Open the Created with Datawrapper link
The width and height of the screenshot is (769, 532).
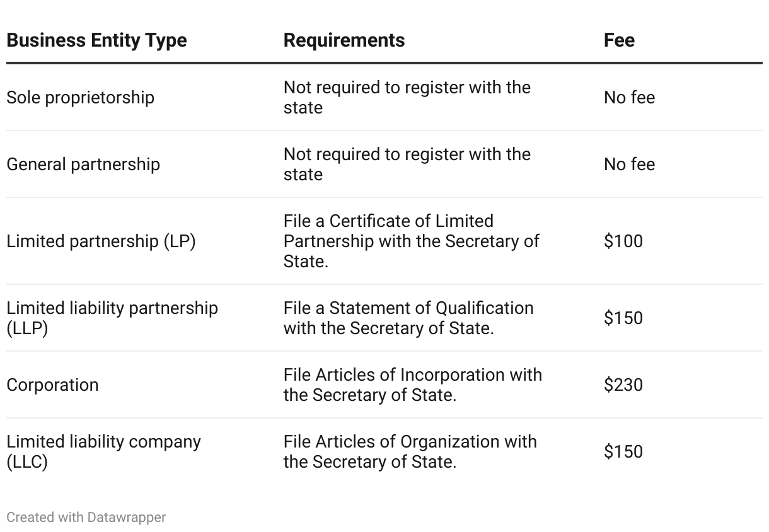click(x=86, y=518)
